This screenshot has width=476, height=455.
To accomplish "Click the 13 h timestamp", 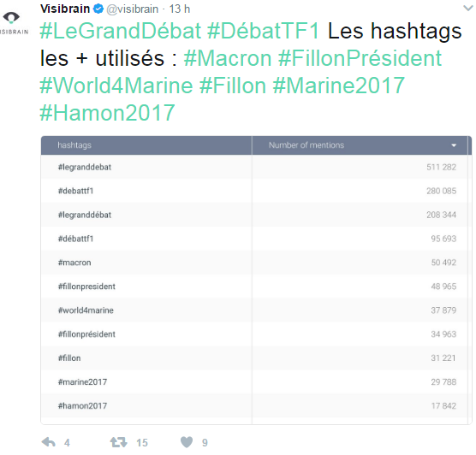I will click(180, 9).
